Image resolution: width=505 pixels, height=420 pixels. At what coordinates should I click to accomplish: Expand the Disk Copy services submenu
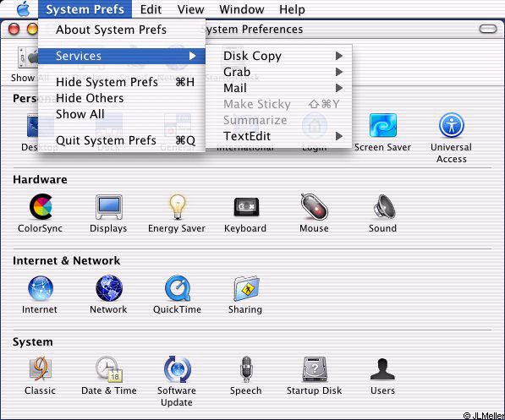279,56
